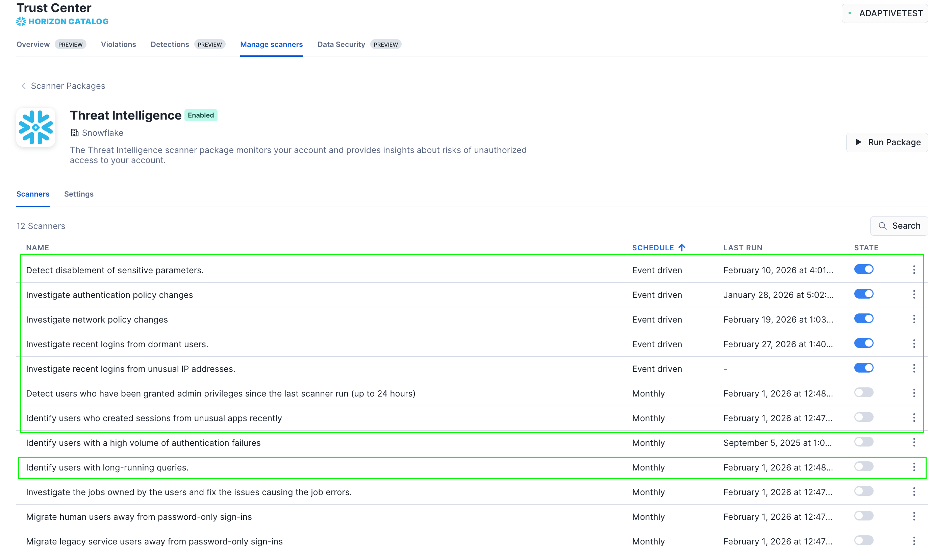Enable the high volume authentication failures toggle
The image size is (931, 560).
[x=863, y=442]
